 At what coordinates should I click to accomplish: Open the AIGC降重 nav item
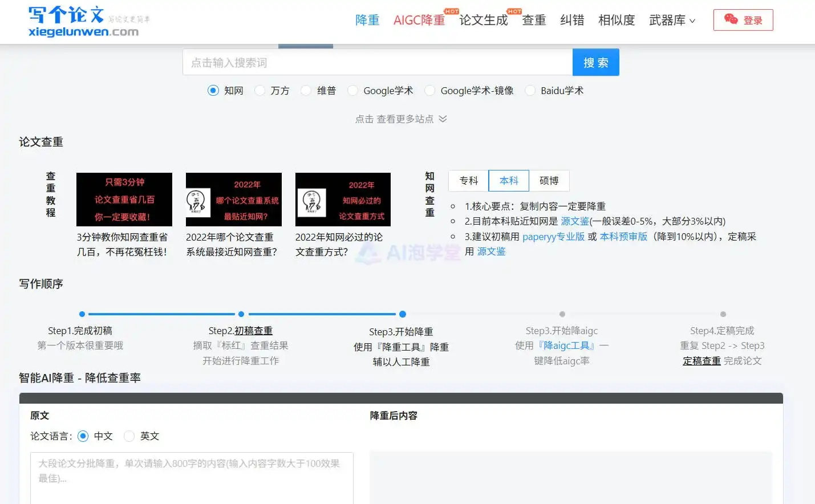419,20
